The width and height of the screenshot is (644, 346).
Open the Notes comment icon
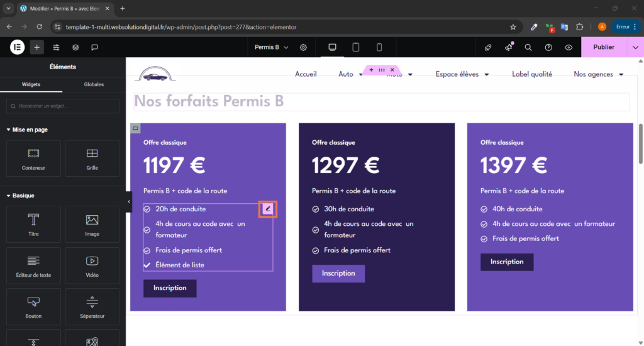pyautogui.click(x=94, y=47)
